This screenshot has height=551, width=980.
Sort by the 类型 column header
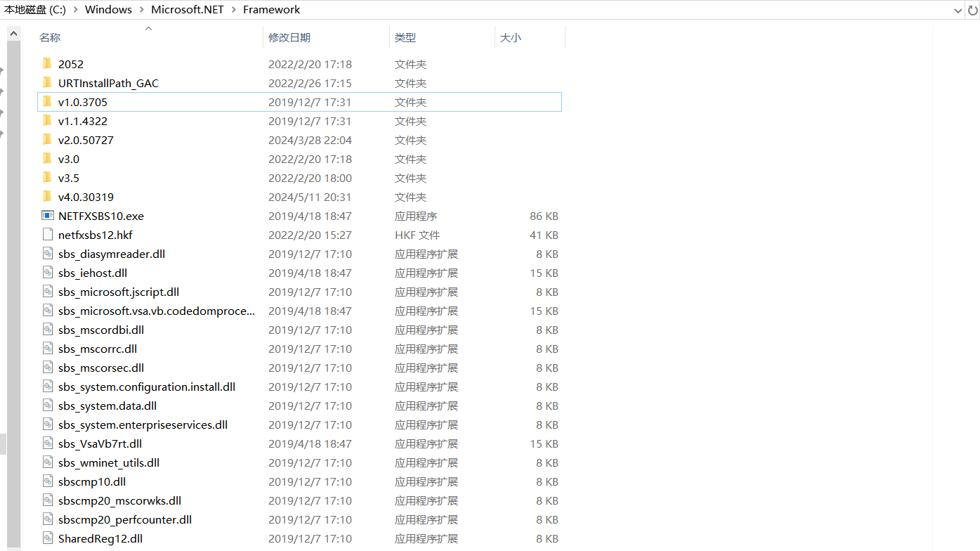[x=405, y=37]
